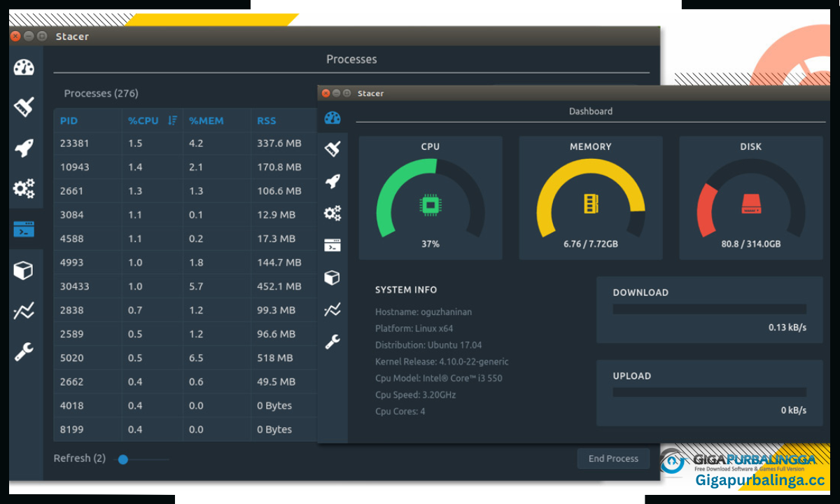
Task: Open Services gears icon in back window
Action: click(24, 188)
